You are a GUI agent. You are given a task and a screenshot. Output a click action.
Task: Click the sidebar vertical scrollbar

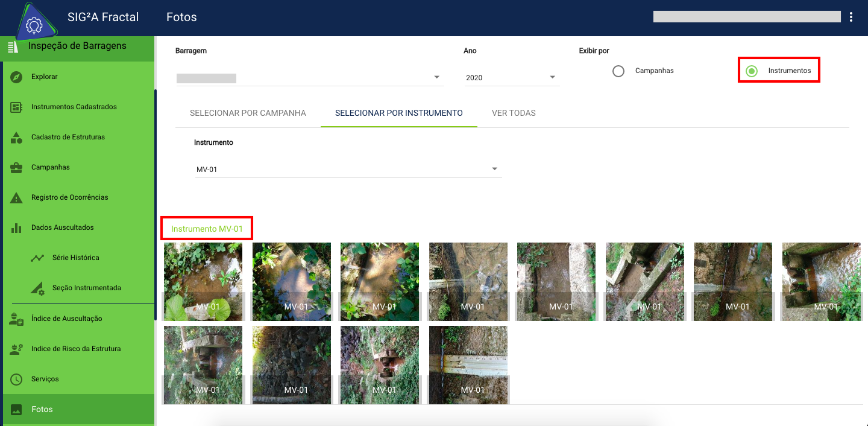tap(156, 205)
